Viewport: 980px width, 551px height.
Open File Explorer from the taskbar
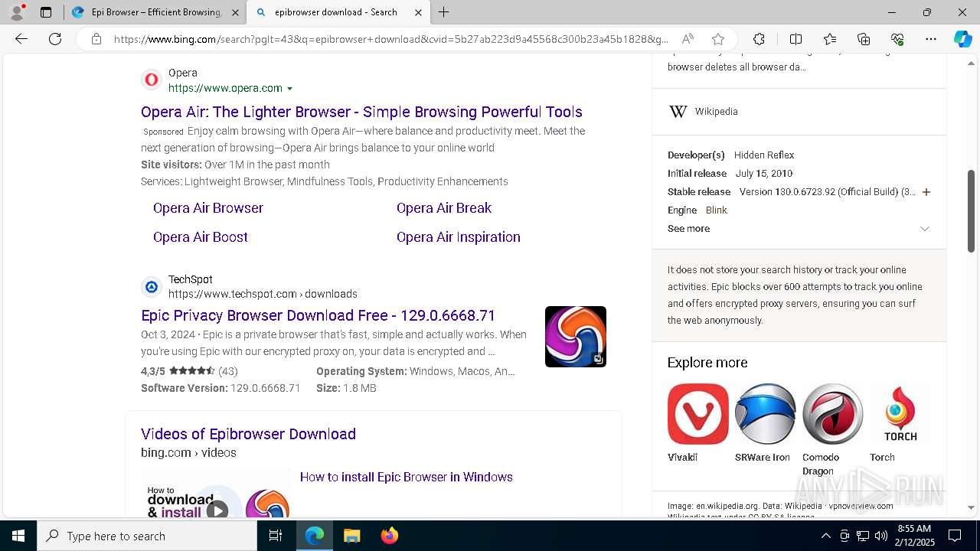pyautogui.click(x=352, y=536)
